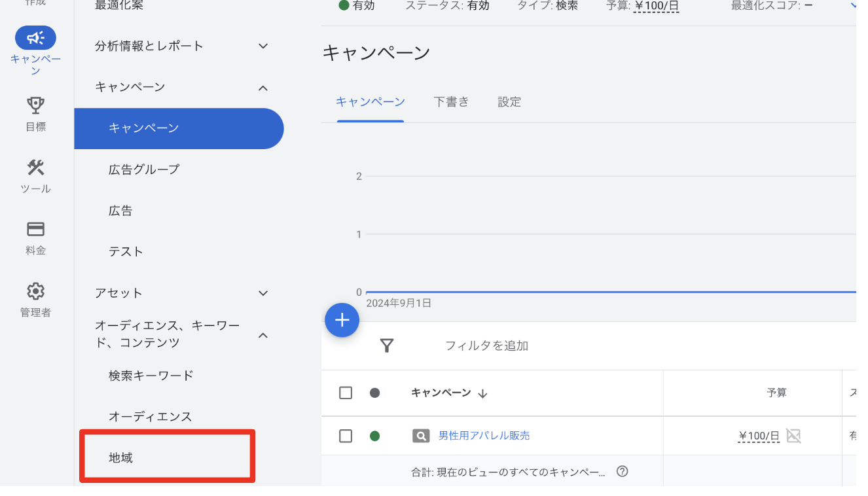Collapse オーディエンス、キーワード、コンテンツ section
Image resolution: width=868 pixels, height=496 pixels.
click(263, 336)
